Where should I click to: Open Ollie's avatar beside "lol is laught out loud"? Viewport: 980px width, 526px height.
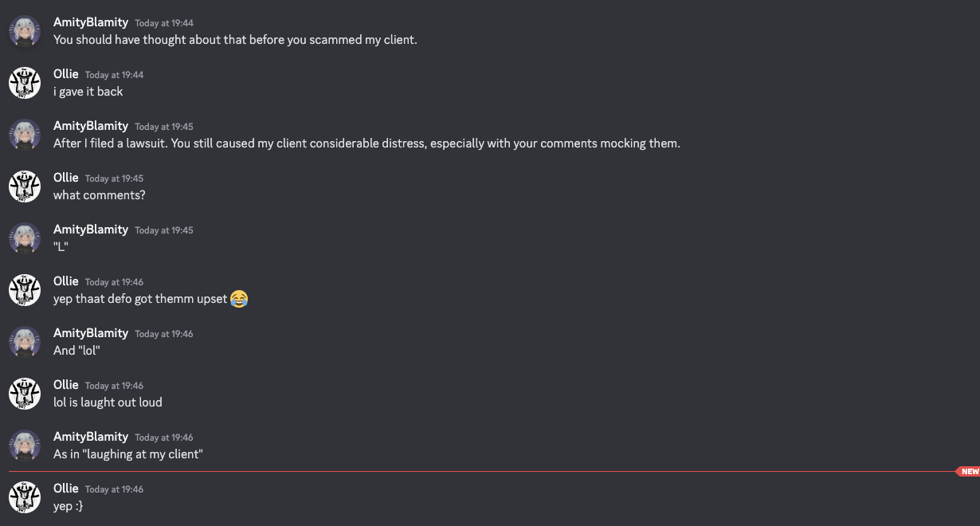[x=25, y=394]
